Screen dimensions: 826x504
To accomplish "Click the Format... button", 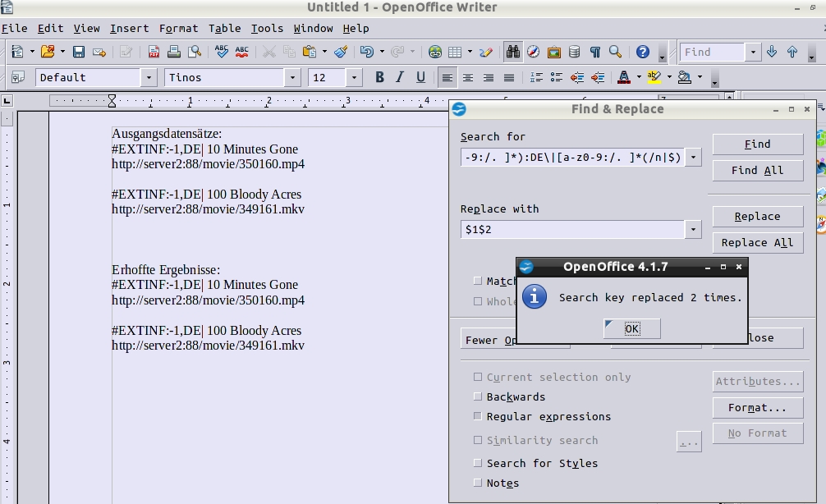I will coord(758,407).
